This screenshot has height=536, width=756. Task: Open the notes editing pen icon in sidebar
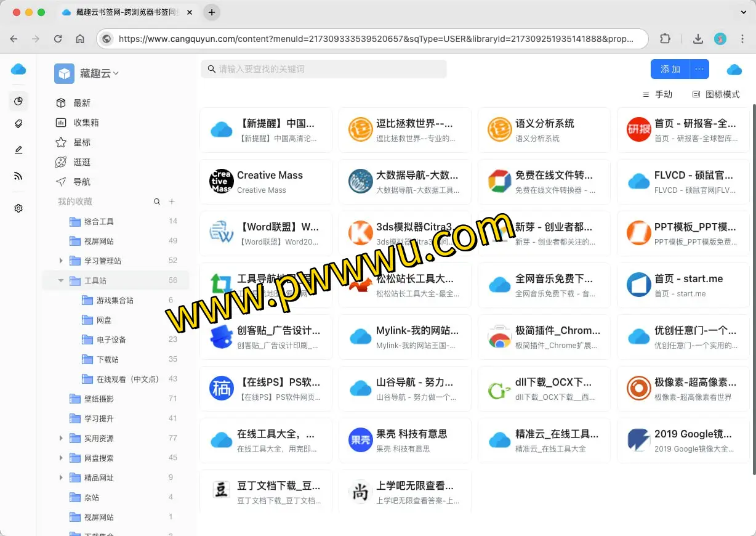pos(18,149)
